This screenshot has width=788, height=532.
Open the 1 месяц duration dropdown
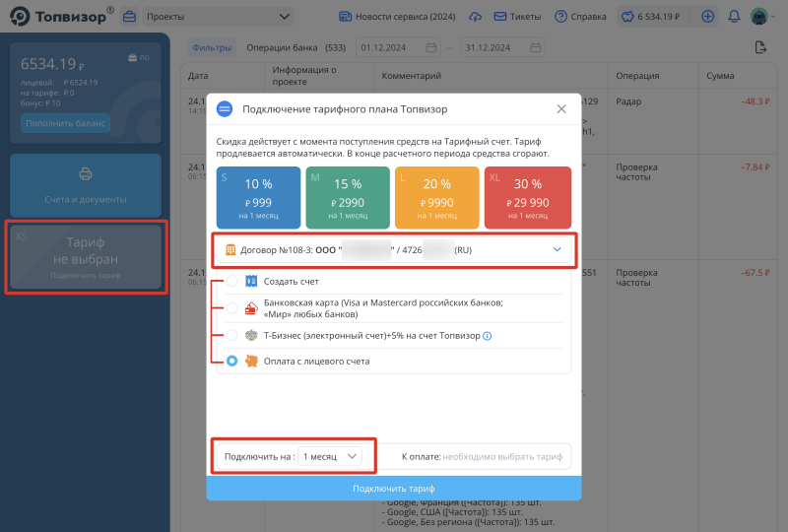[x=331, y=457]
